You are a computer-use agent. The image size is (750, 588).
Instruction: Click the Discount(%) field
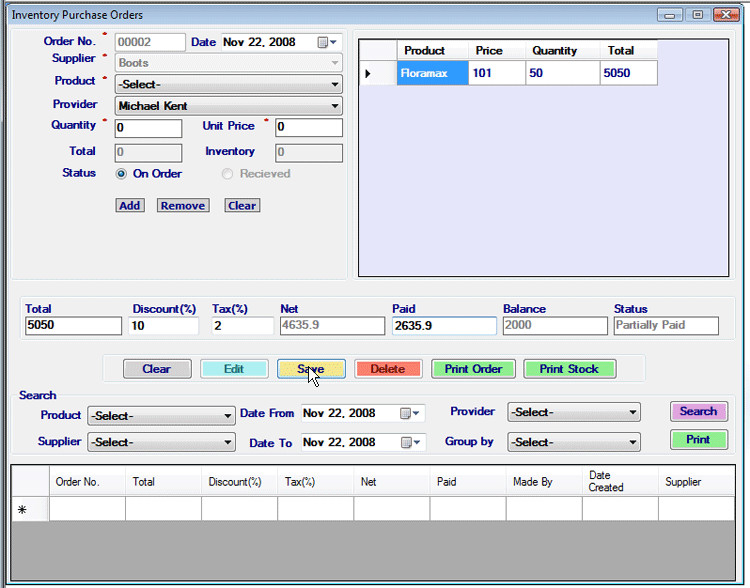164,325
